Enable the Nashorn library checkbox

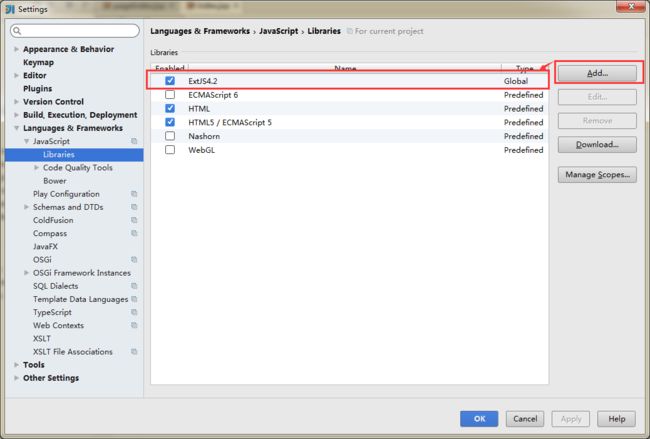[170, 136]
